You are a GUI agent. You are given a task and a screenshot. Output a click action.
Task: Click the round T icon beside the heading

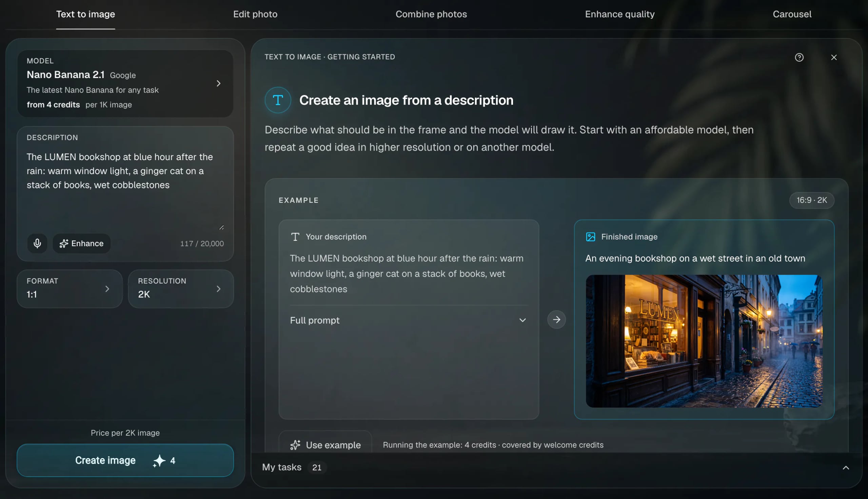[278, 100]
